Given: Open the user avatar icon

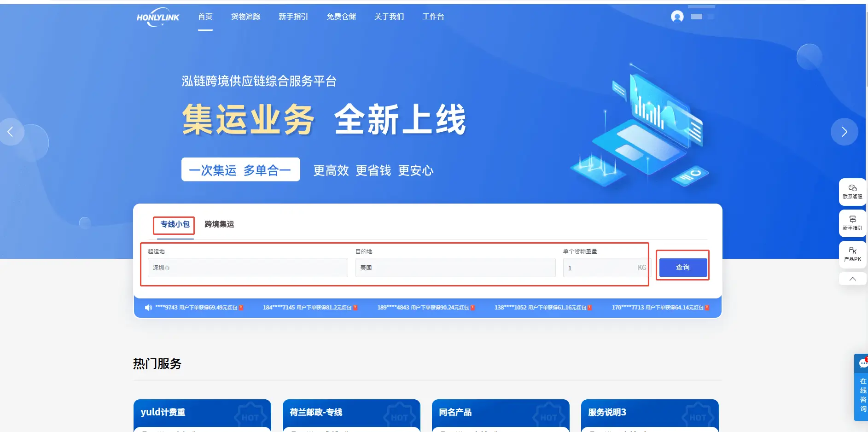Looking at the screenshot, I should [677, 17].
